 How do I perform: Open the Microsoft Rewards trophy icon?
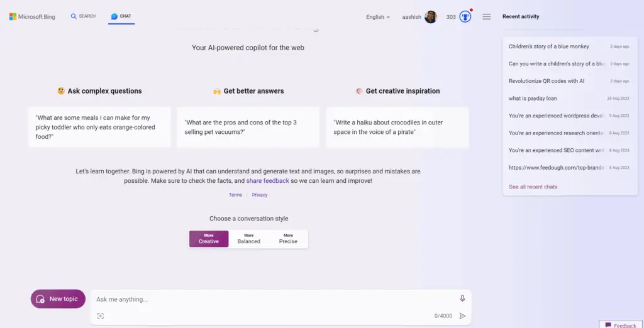click(x=465, y=17)
